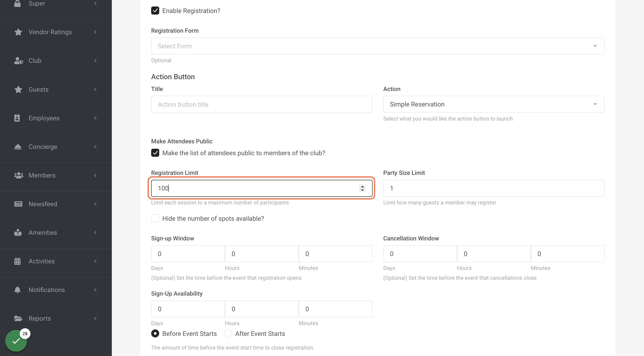Viewport: 644px width, 356px height.
Task: Uncheck Enable Registration checkbox
Action: (155, 11)
